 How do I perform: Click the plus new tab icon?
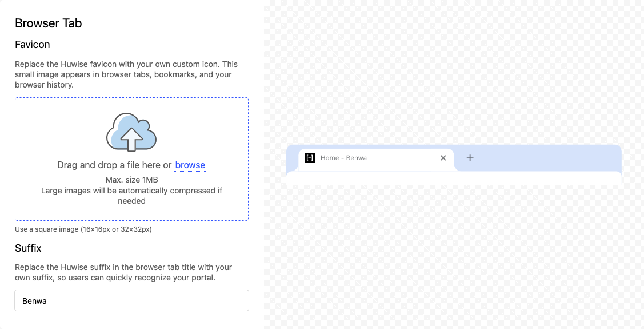[470, 158]
